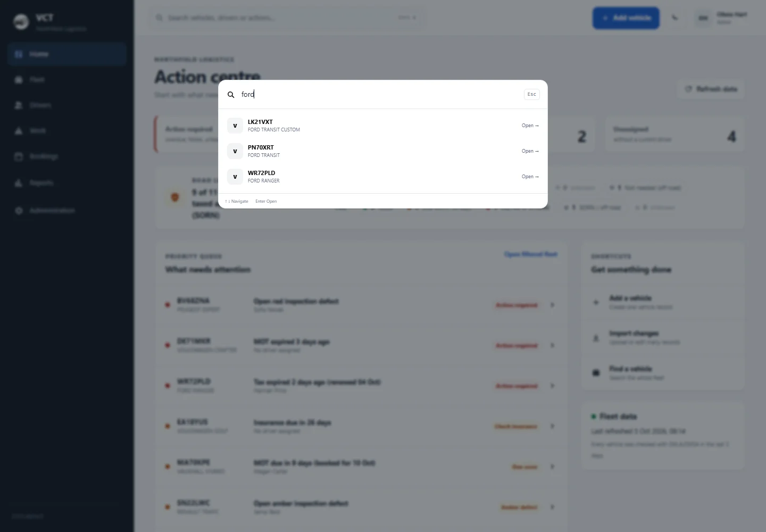Viewport: 766px width, 532px height.
Task: Open the Administration gear icon
Action: tap(19, 211)
